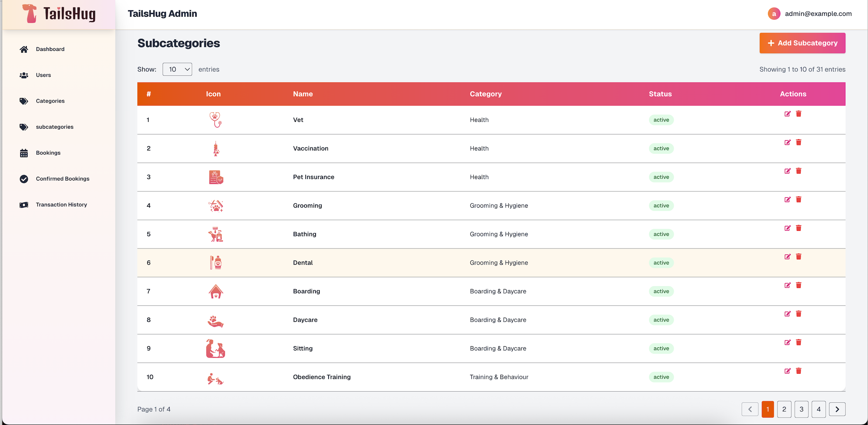868x425 pixels.
Task: Delete the Obedience Training subcategory
Action: pyautogui.click(x=799, y=371)
